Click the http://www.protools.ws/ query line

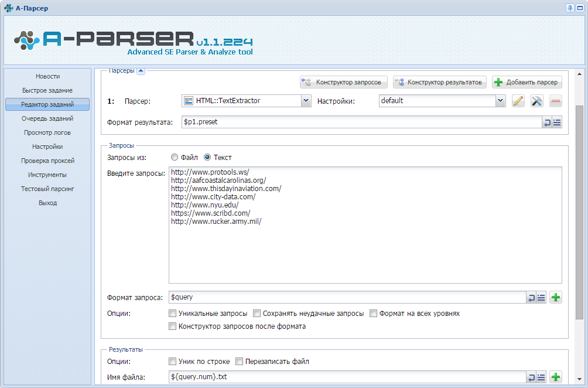[x=210, y=172]
